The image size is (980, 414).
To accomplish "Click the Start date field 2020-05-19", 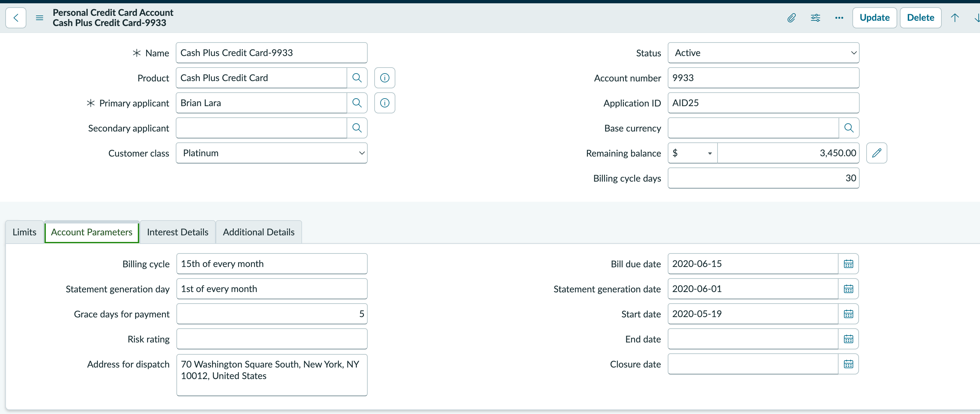I will click(x=752, y=314).
